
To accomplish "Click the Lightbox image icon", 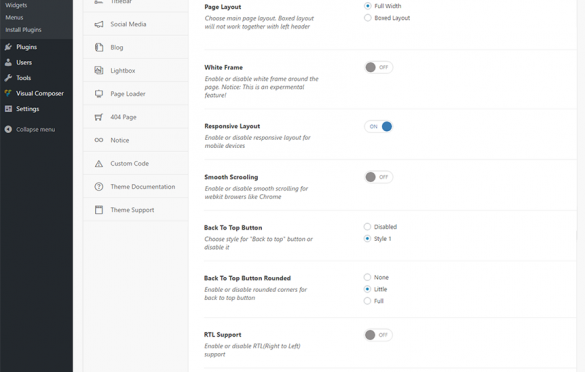I will pos(99,71).
